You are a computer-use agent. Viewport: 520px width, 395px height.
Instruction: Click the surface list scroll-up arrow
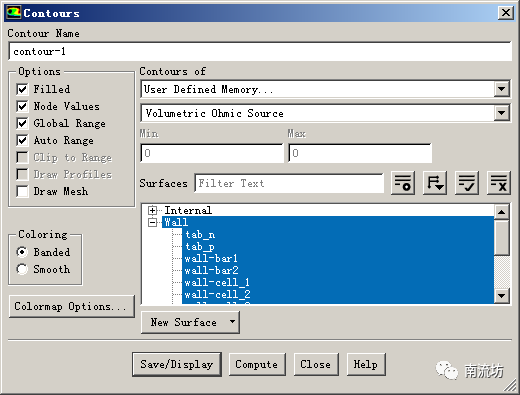pyautogui.click(x=502, y=212)
